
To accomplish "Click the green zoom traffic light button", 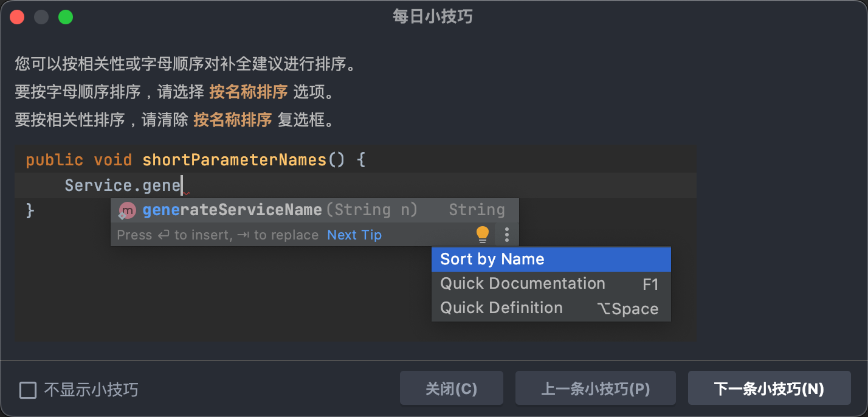I will coord(66,16).
